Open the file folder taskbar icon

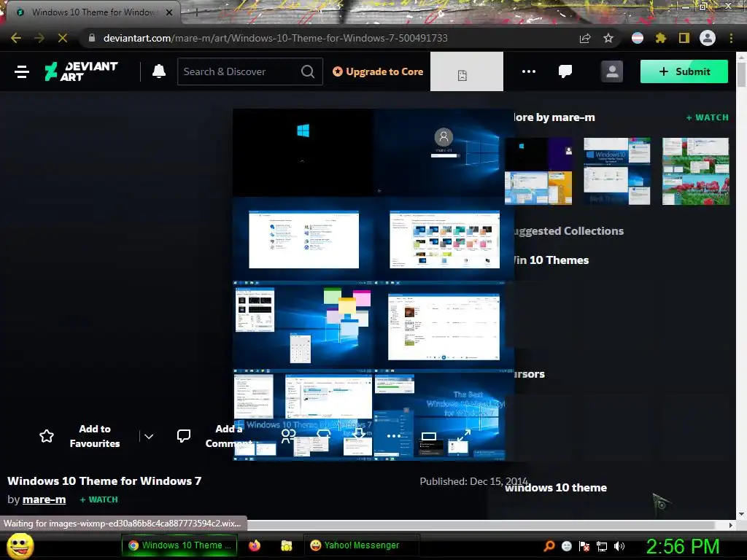pyautogui.click(x=286, y=545)
